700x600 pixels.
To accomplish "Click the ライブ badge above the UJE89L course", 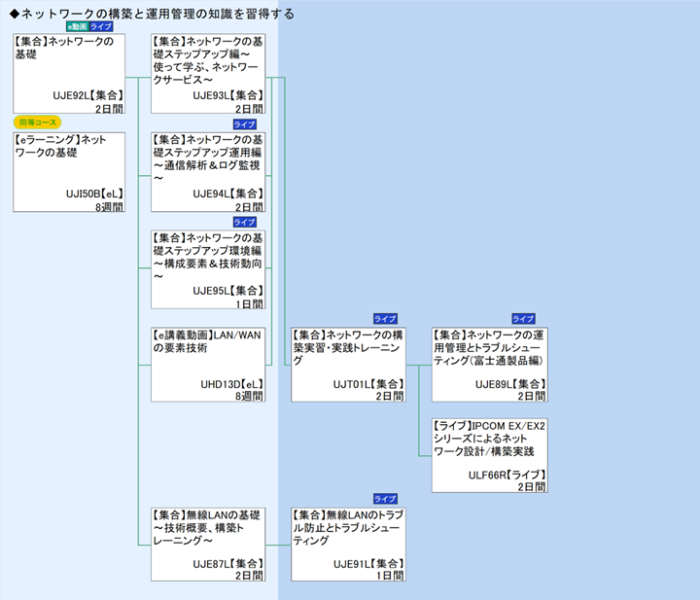I will click(x=523, y=319).
